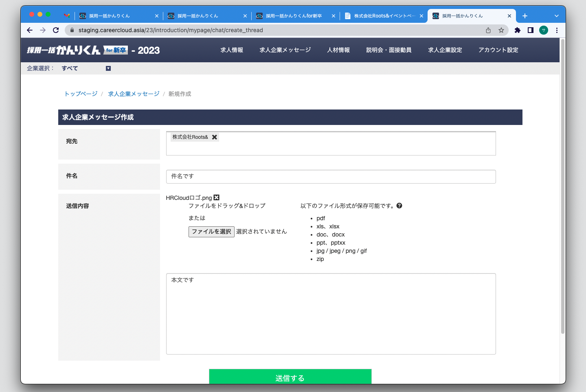586x392 pixels.
Task: Click the file format help question icon
Action: 399,206
